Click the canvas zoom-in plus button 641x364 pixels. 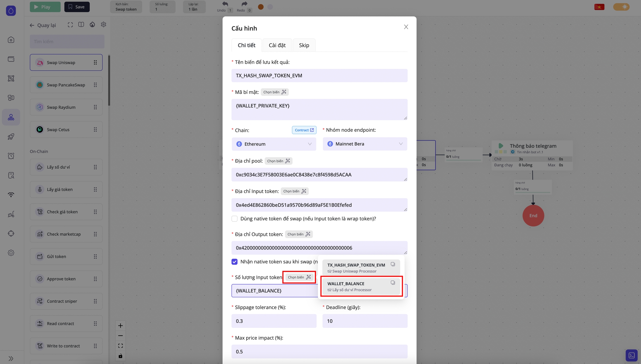coord(120,326)
